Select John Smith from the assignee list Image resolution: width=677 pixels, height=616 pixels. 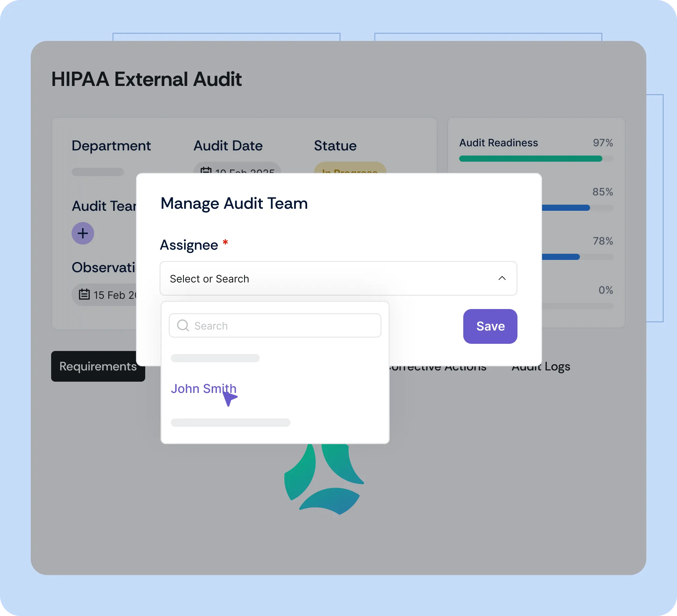click(204, 388)
